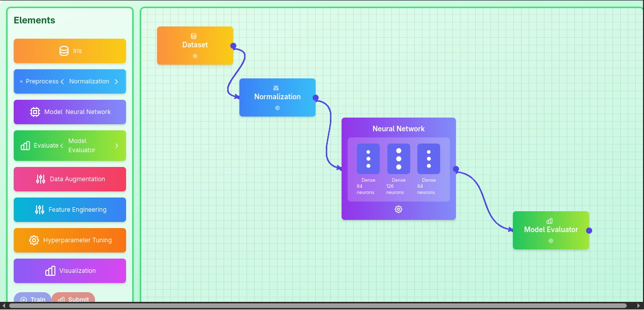
Task: Click the database icon on Iris element
Action: click(x=64, y=51)
